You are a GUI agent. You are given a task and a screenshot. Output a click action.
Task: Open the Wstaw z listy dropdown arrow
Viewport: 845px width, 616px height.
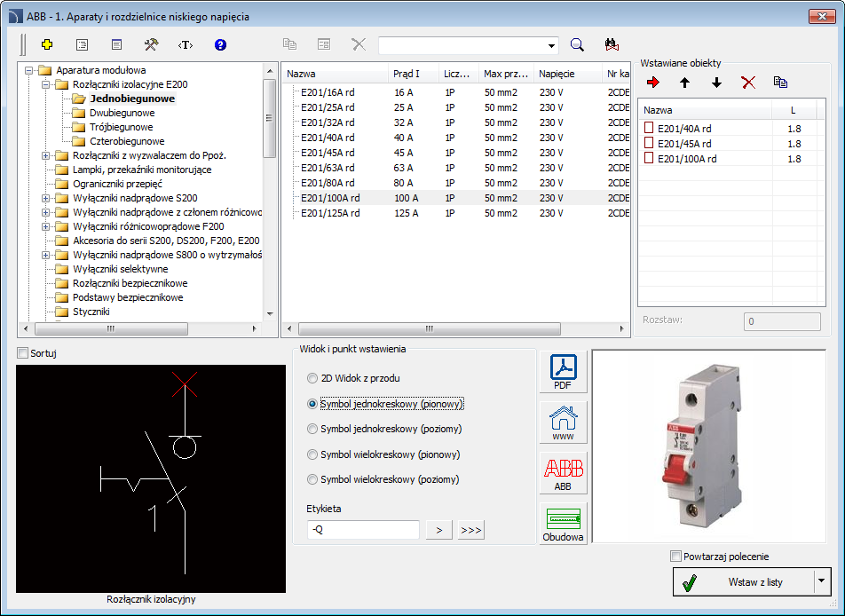pyautogui.click(x=821, y=581)
